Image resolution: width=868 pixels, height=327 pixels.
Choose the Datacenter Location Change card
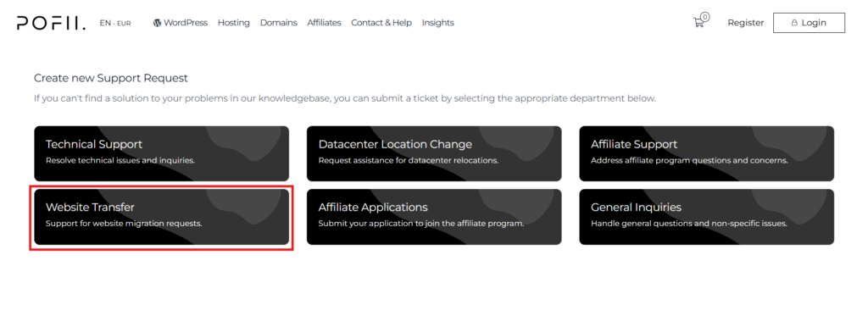click(x=434, y=153)
